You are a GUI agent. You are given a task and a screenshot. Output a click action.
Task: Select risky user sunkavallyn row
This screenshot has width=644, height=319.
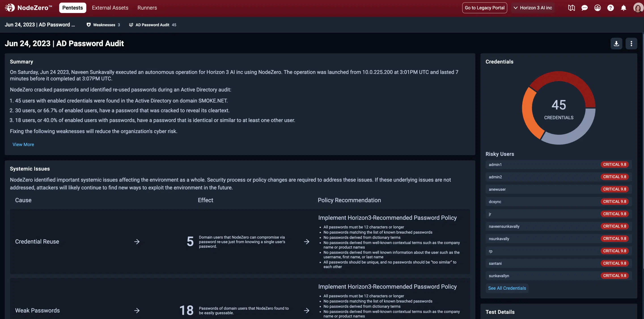[x=559, y=275]
